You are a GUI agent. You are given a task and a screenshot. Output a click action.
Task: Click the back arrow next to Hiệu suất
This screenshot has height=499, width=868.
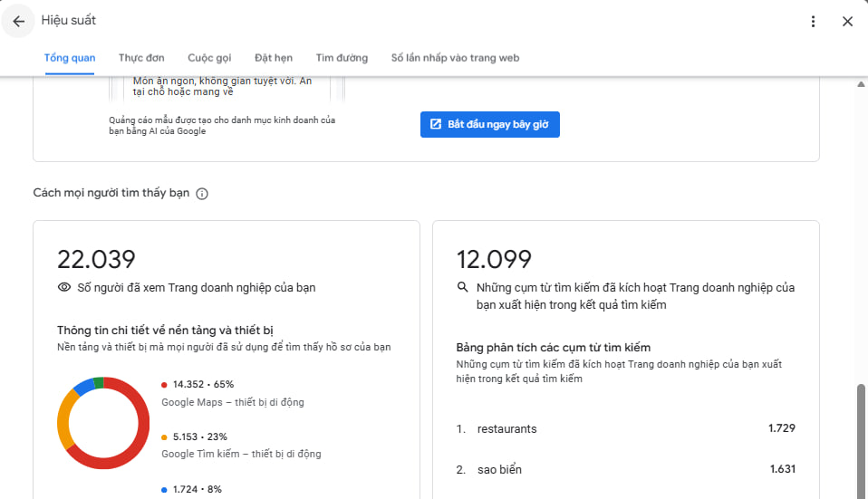click(18, 21)
